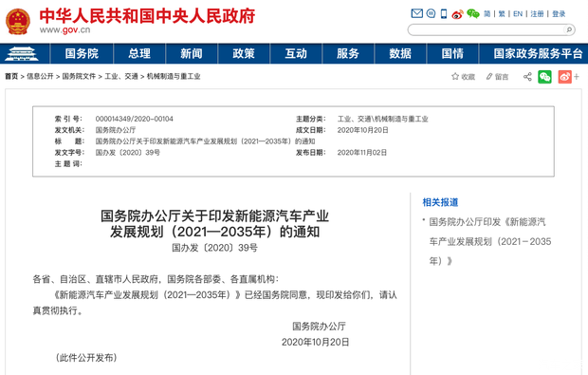Select index number 000014349/2020-00104

pos(135,119)
